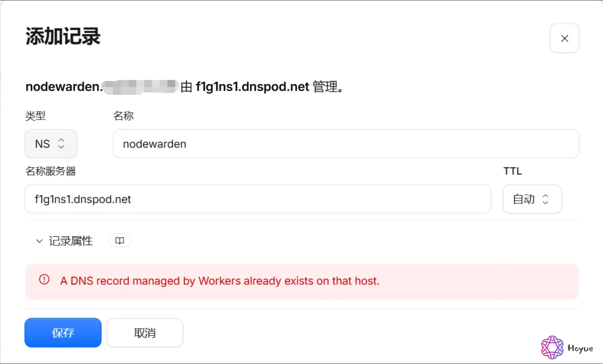Click the TTL field label
603x364 pixels.
coord(513,171)
